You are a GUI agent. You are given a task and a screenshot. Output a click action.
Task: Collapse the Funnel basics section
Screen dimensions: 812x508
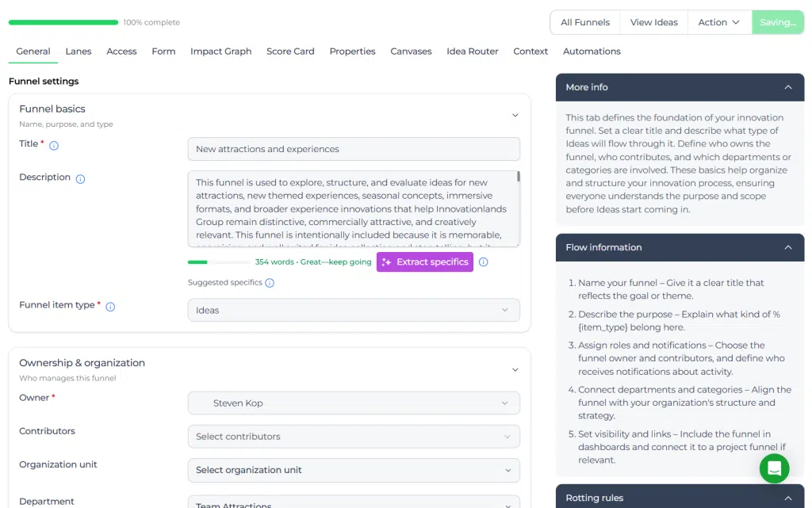[515, 116]
